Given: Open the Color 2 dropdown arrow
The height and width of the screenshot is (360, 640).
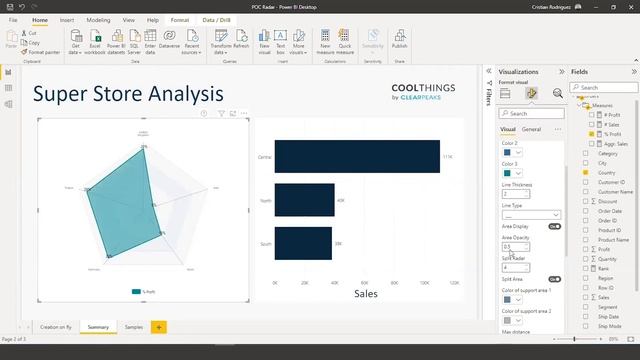Looking at the screenshot, I should 518,153.
